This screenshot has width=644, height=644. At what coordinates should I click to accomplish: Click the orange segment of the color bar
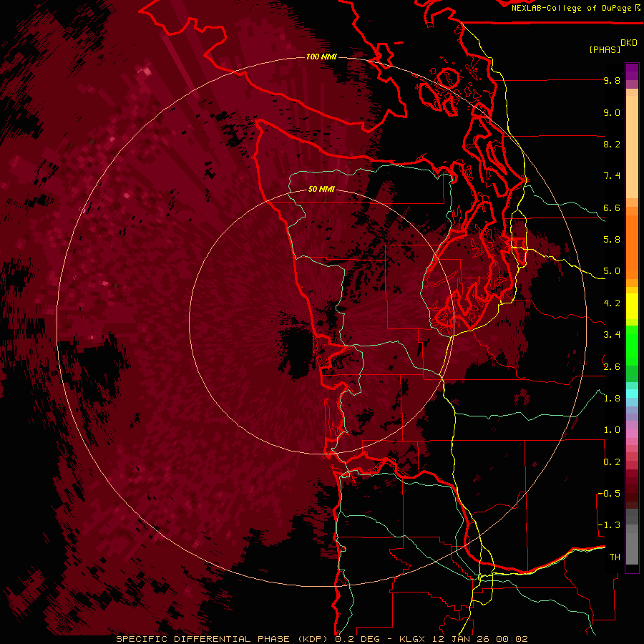(x=632, y=246)
